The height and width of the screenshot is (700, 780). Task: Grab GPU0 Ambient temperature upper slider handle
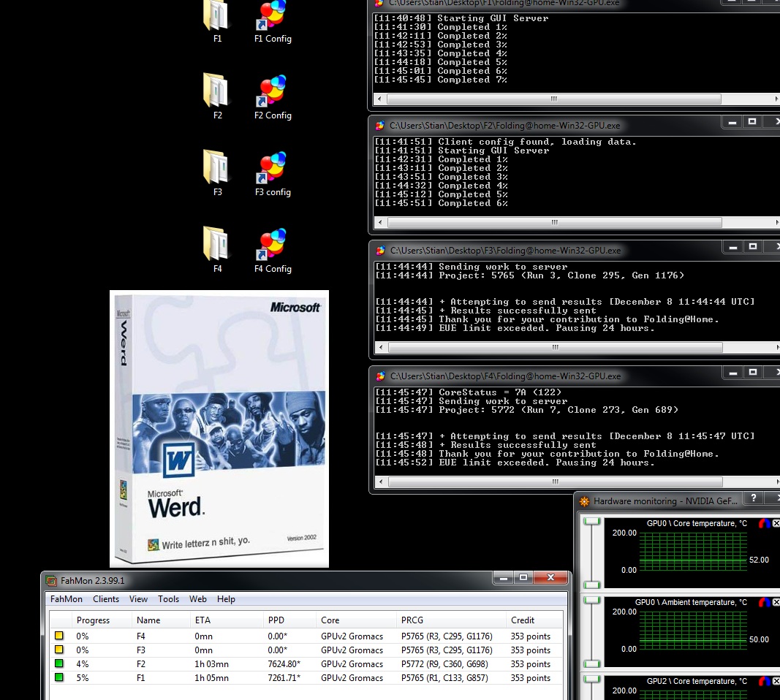coord(592,600)
